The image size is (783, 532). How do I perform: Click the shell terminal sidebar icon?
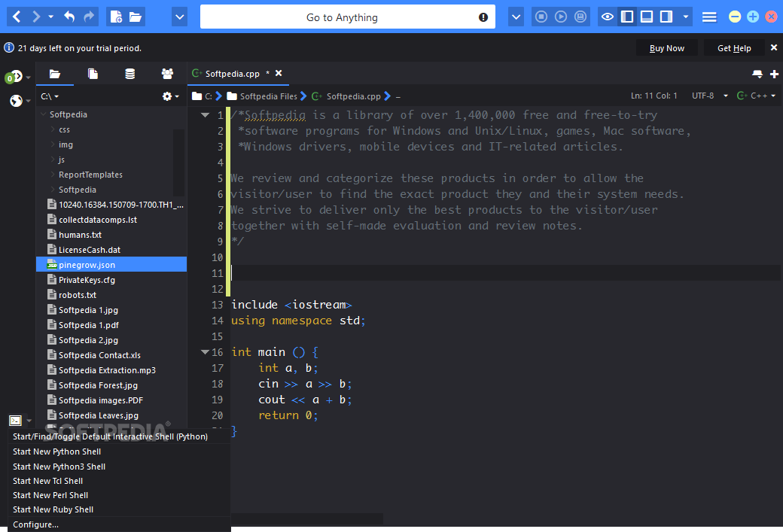pyautogui.click(x=16, y=421)
